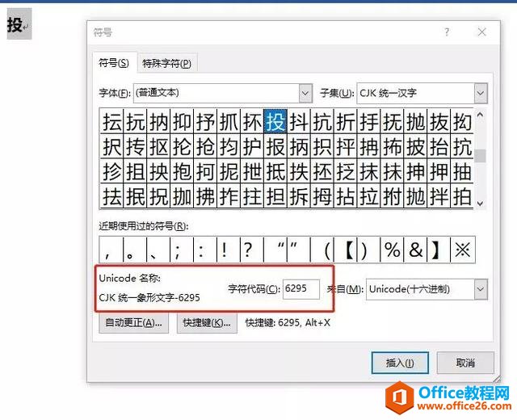Select the 护 character cell
517x420 pixels.
(x=252, y=147)
